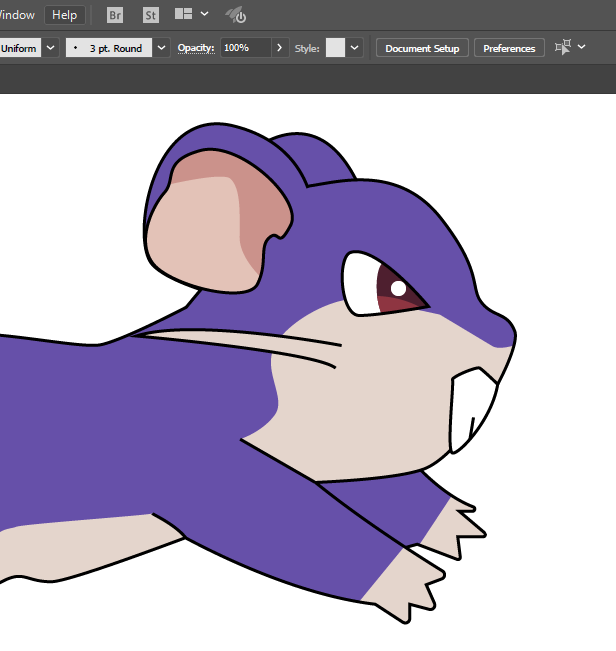
Task: Expand the Opacity slider arrow
Action: coord(280,48)
